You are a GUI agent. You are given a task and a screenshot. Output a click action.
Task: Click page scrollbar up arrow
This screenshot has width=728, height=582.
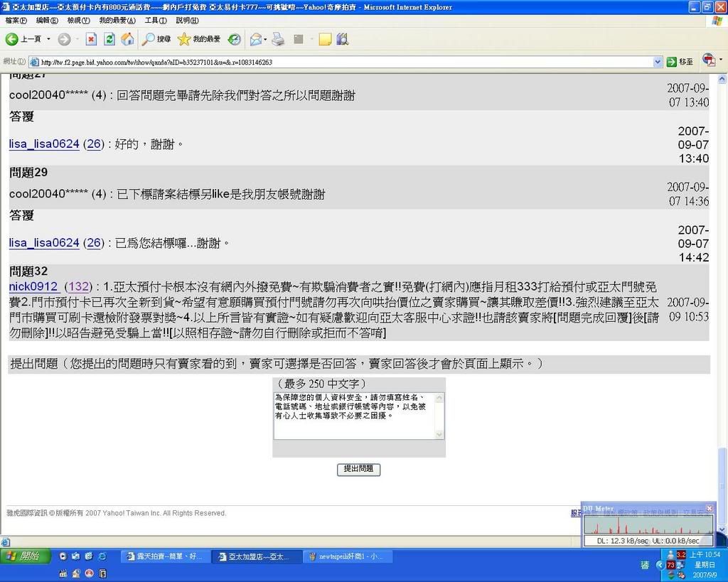(722, 79)
